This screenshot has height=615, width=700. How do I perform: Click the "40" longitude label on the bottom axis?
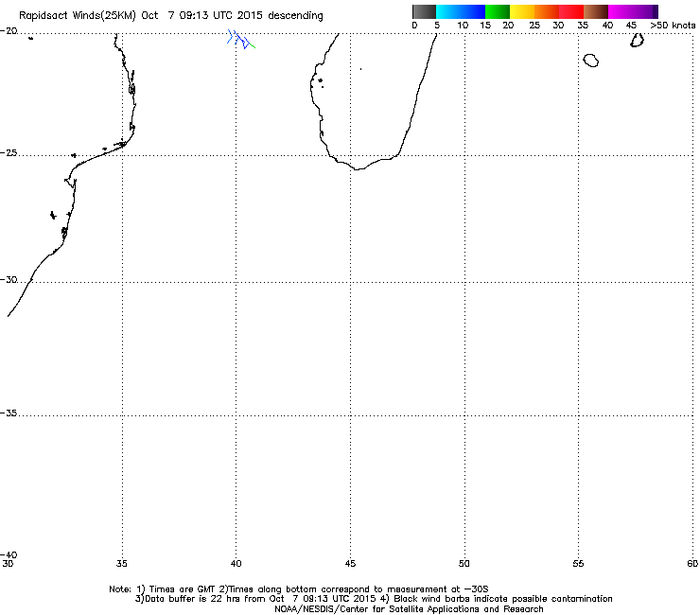(x=236, y=564)
